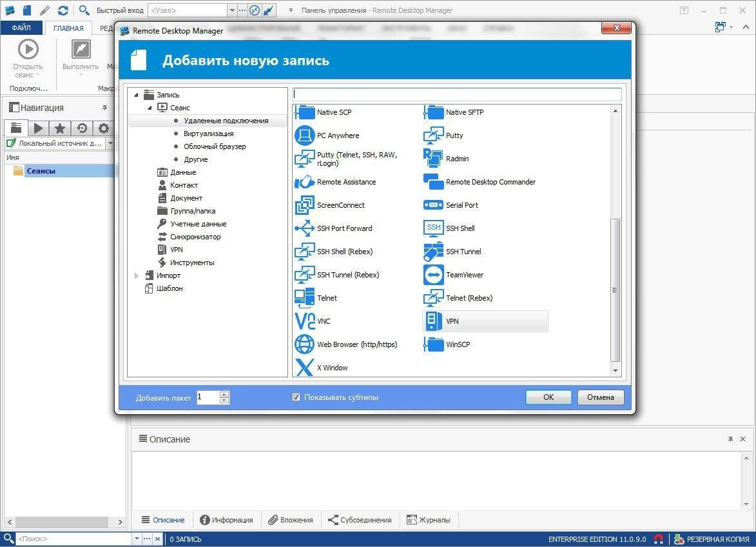Viewport: 756px width, 547px height.
Task: Pick the SSH Shell (Rebex) entry
Action: (334, 252)
